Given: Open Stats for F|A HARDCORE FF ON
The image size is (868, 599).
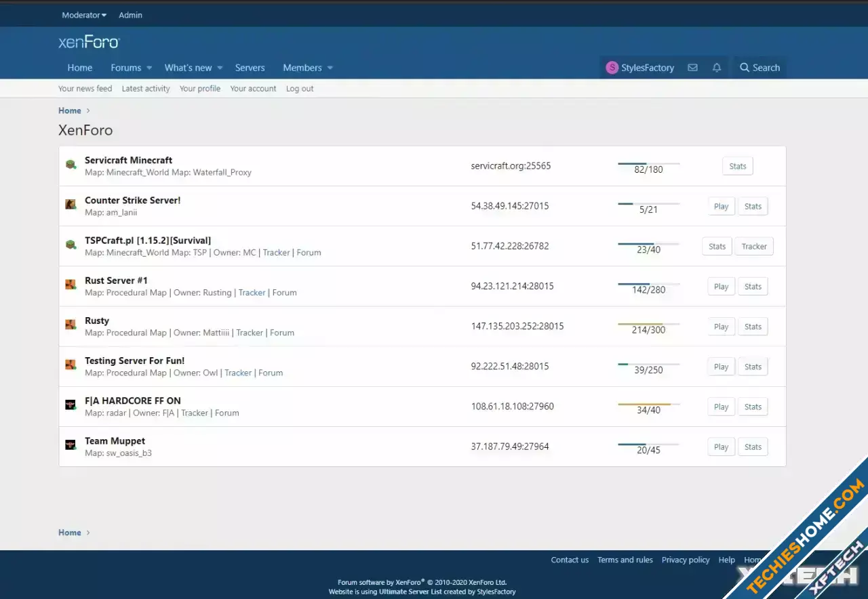Looking at the screenshot, I should tap(753, 407).
